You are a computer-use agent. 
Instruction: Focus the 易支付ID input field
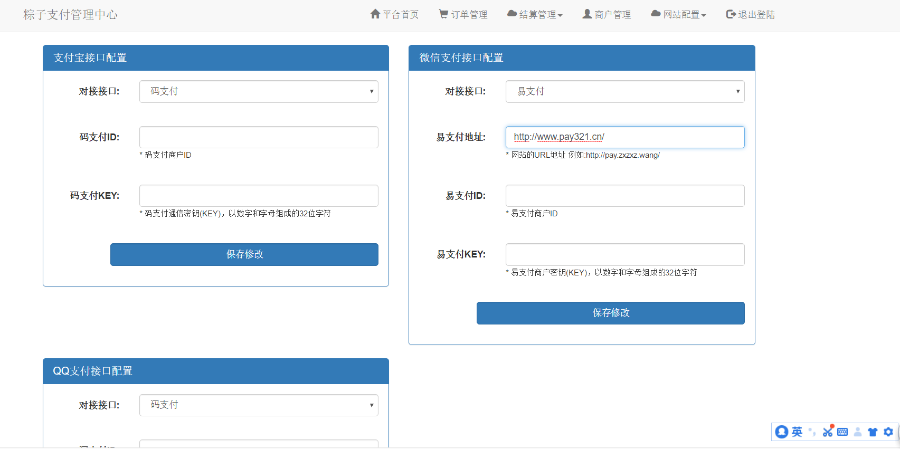625,196
